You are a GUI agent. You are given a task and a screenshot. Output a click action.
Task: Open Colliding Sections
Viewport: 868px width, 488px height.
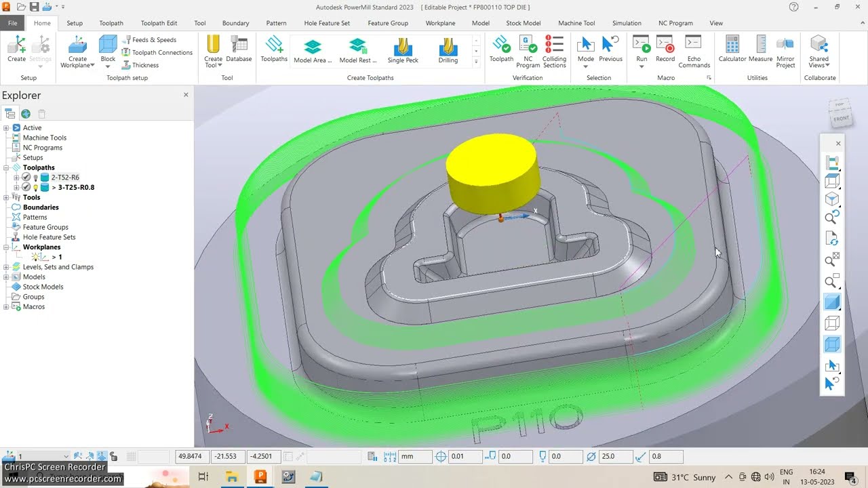(554, 52)
